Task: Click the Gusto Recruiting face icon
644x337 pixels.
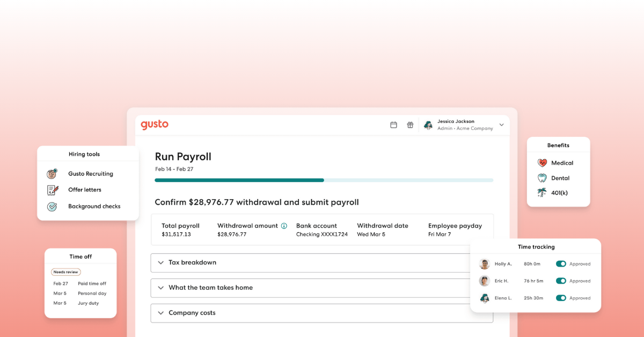Action: [52, 174]
